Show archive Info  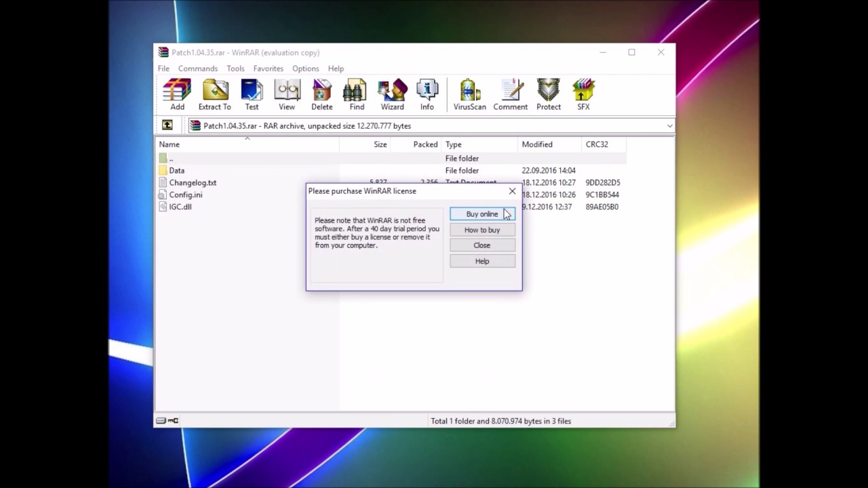coord(427,94)
